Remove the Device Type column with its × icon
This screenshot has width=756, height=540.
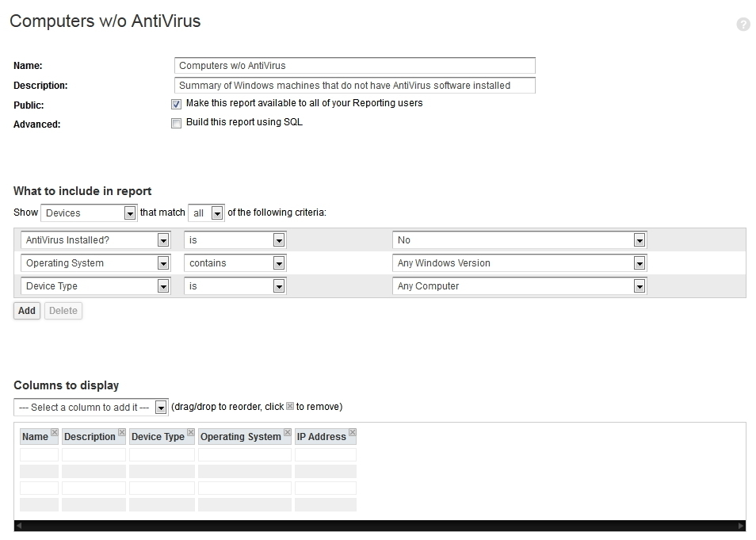(190, 431)
